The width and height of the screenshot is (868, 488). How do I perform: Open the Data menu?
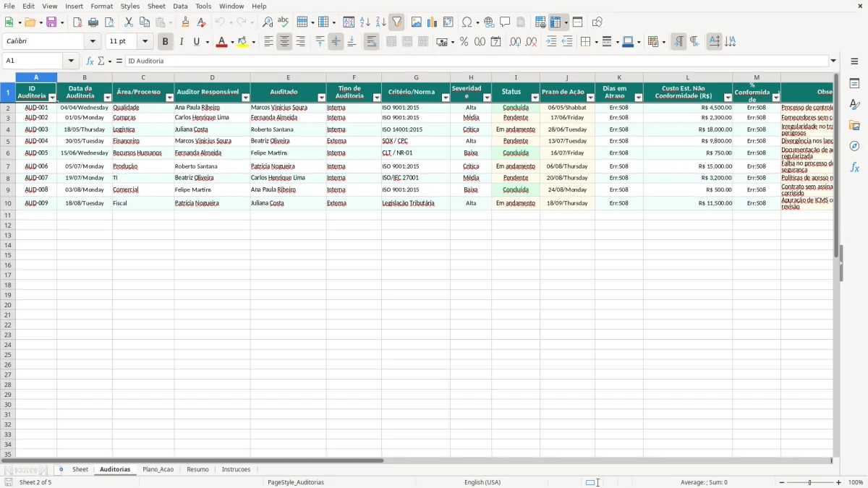click(x=180, y=6)
